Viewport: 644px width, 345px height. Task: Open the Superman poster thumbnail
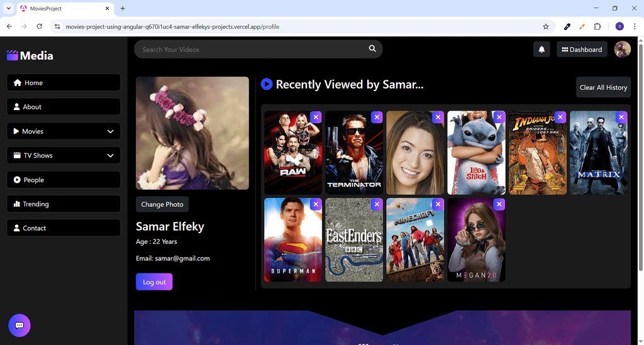(293, 240)
